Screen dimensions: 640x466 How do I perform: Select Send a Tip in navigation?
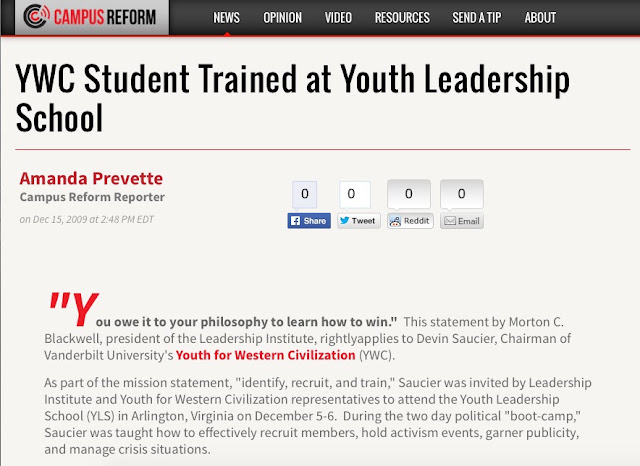(477, 18)
